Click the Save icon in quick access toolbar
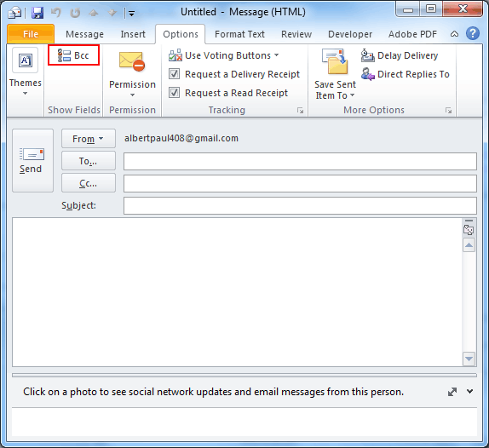Screen dimensions: 489x448 (37, 13)
